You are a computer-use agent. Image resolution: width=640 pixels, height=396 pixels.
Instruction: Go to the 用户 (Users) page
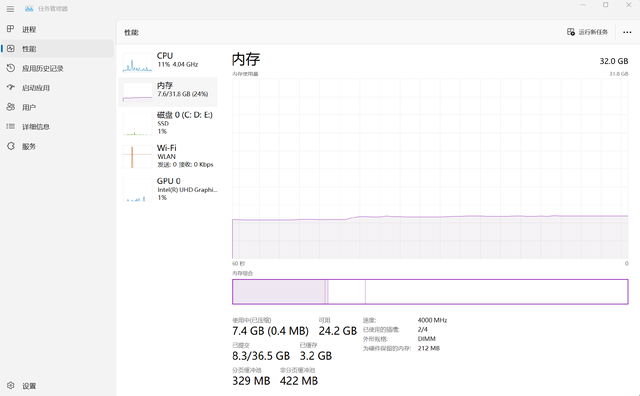pos(57,107)
